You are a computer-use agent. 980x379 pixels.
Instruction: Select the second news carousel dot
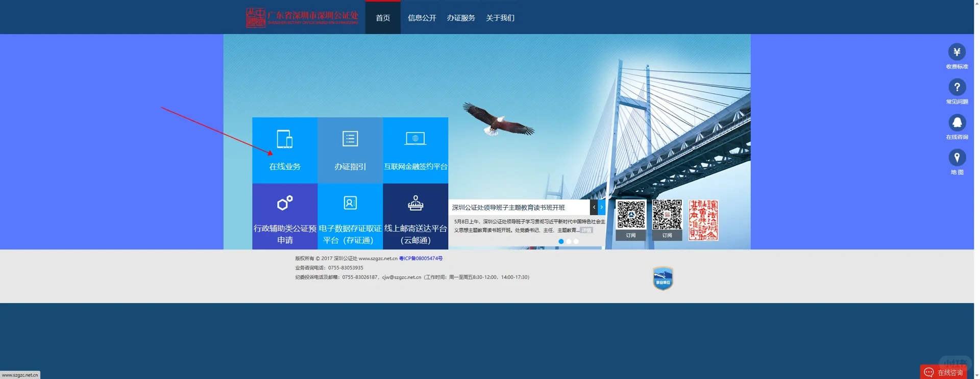tap(569, 242)
